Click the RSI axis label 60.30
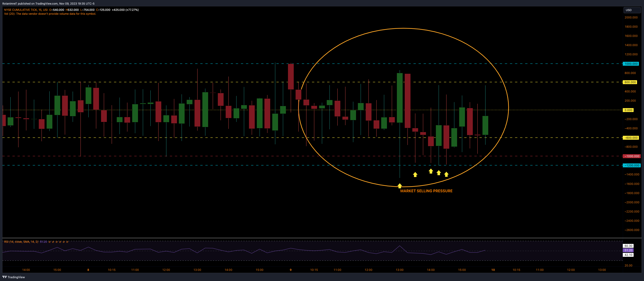644x281 pixels. point(628,246)
